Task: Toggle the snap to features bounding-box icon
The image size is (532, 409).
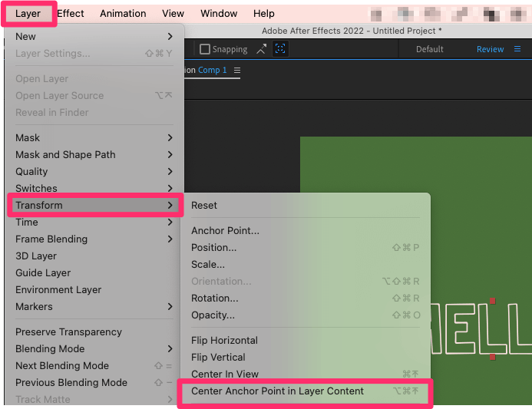Action: pyautogui.click(x=281, y=49)
